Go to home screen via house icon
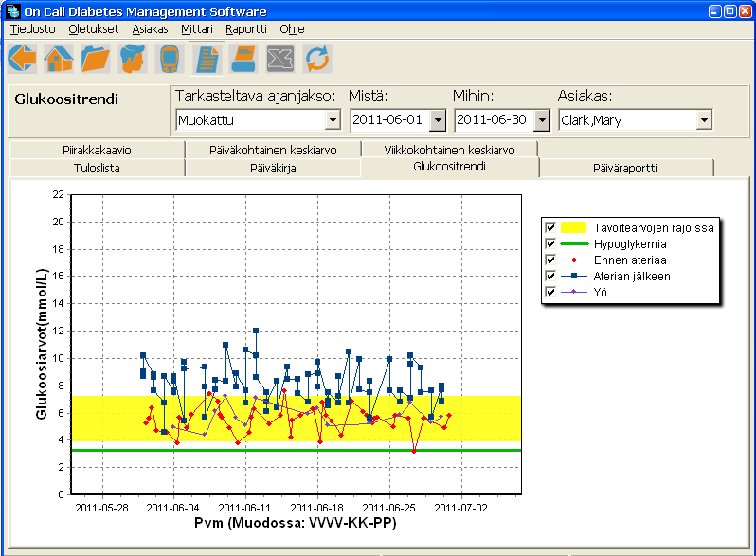 point(59,59)
